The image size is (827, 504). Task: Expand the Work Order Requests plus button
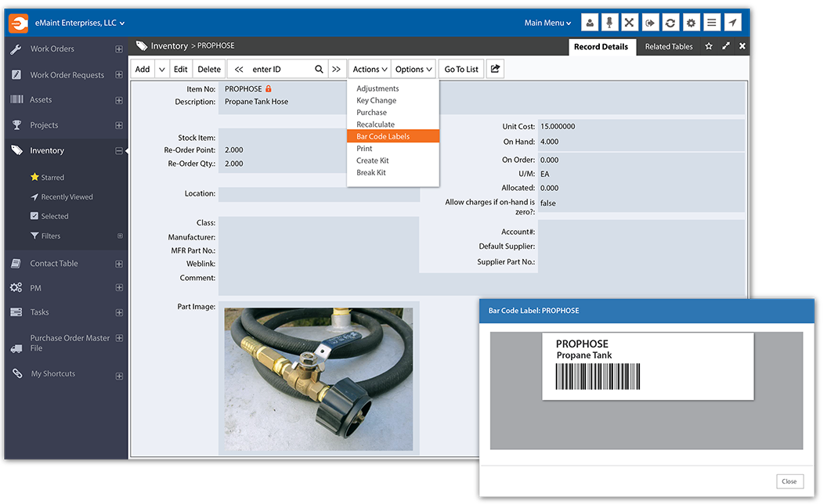(x=119, y=75)
